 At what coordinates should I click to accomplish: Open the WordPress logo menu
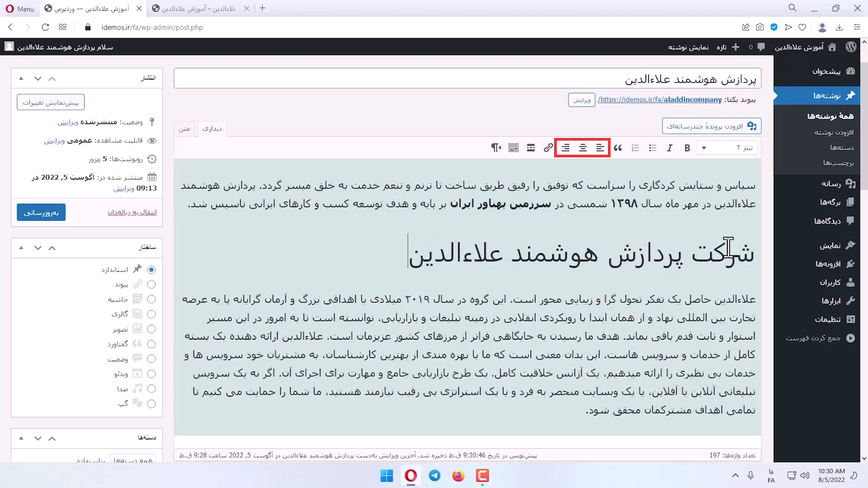(851, 47)
